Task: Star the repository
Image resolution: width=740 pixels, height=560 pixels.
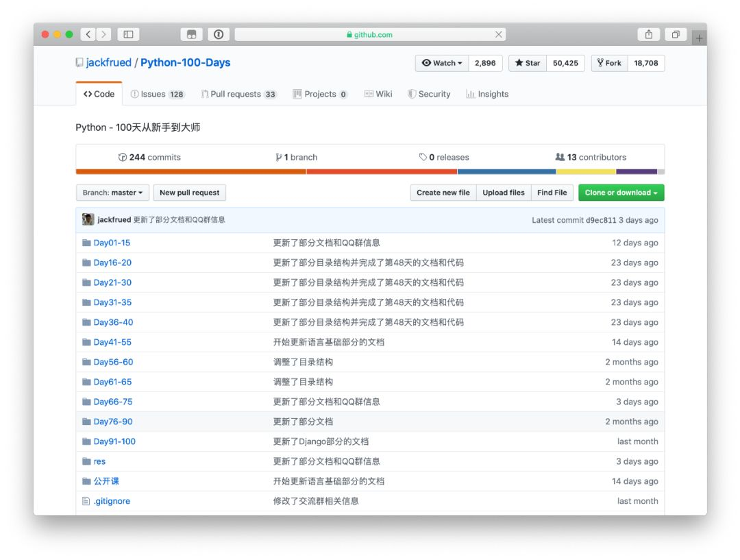Action: [x=528, y=63]
